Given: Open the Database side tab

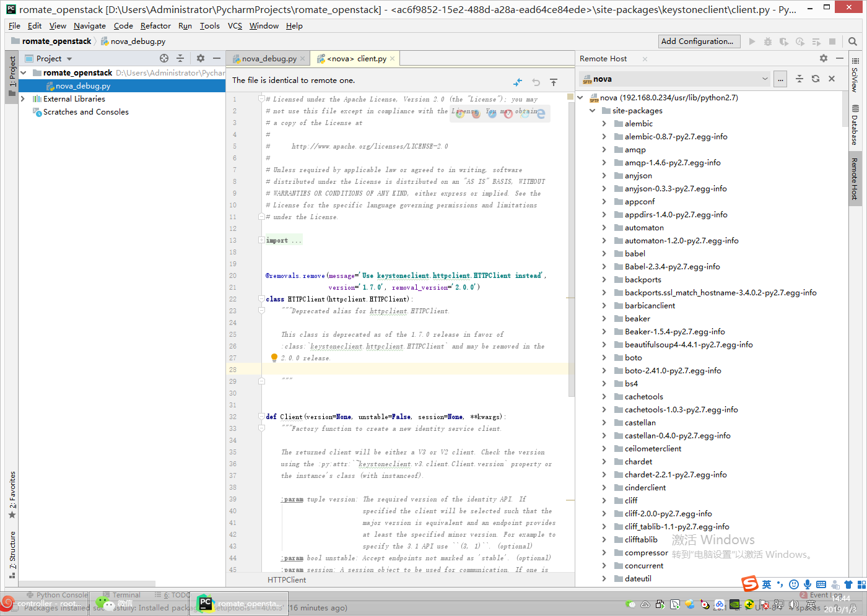Looking at the screenshot, I should [855, 126].
